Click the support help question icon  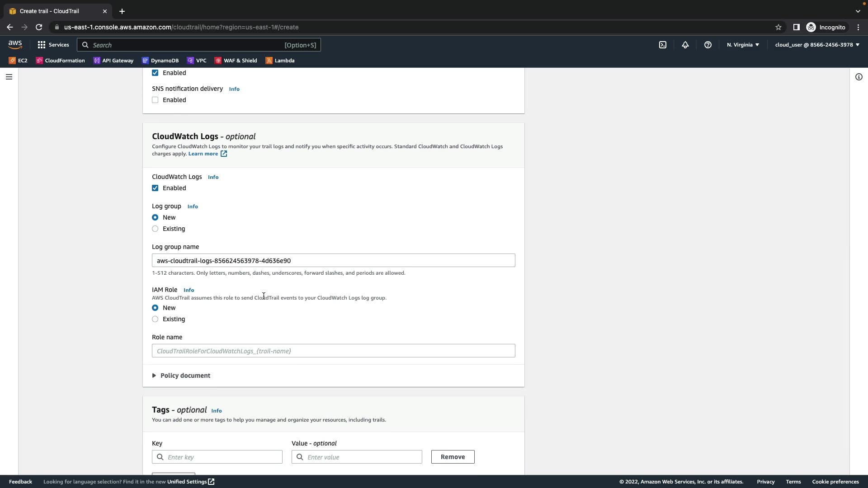(x=708, y=45)
